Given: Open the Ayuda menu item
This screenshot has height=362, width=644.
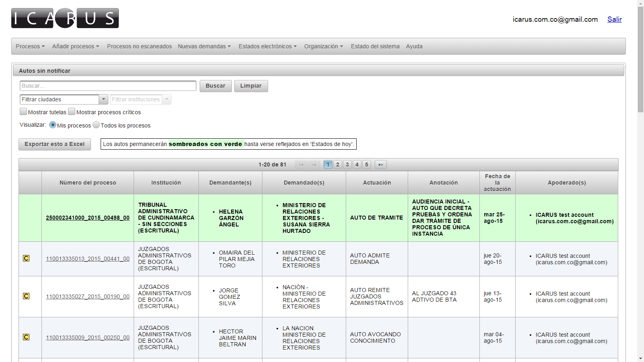Looking at the screenshot, I should [414, 46].
